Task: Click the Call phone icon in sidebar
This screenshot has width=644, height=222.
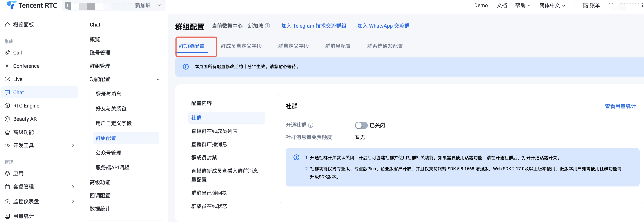Action: tap(7, 53)
